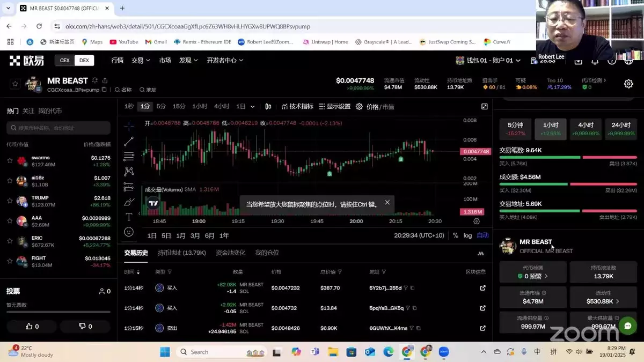This screenshot has width=644, height=362.
Task: Open the 钱包 01 - 账户 01 wallet selector
Action: click(x=488, y=61)
